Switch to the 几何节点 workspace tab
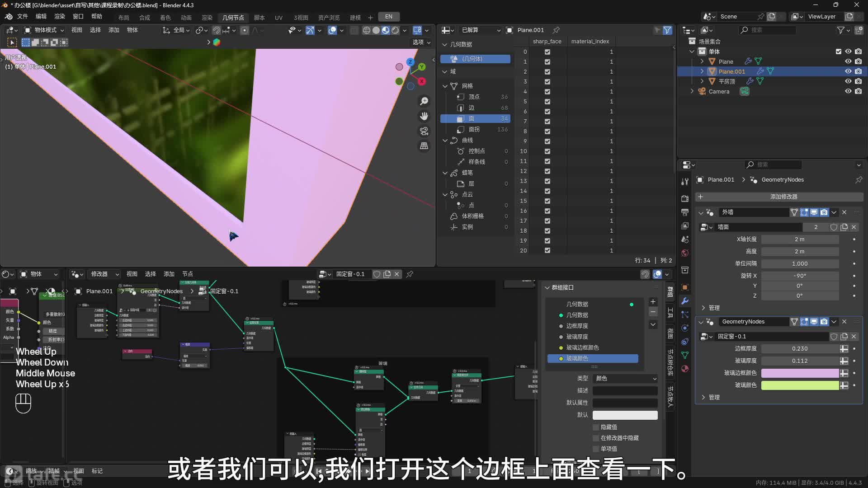This screenshot has height=488, width=868. coord(233,18)
